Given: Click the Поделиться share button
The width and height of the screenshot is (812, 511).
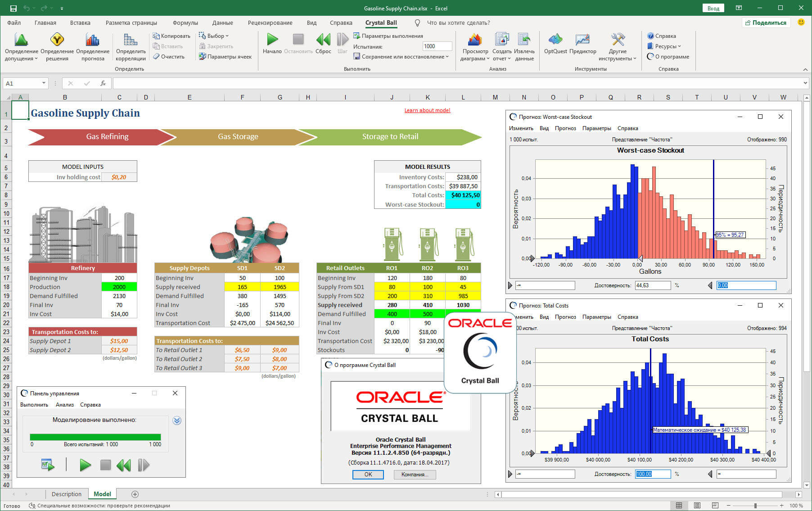Looking at the screenshot, I should [766, 23].
